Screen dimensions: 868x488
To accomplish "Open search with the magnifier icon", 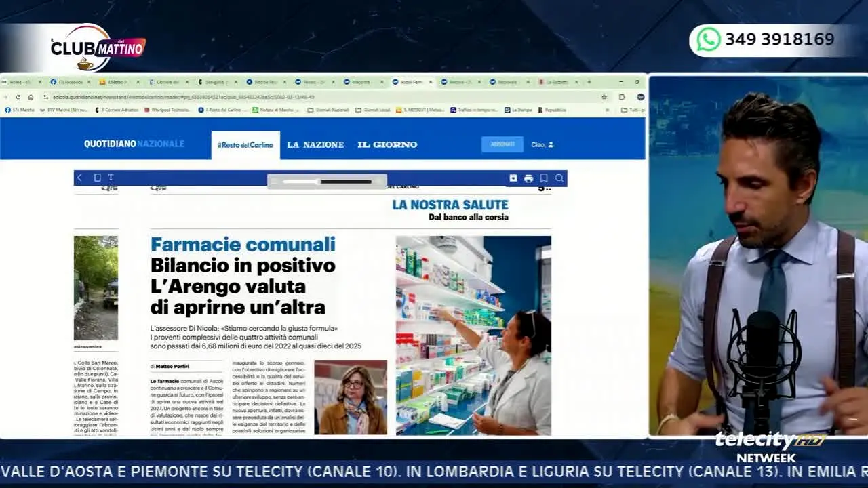I will click(559, 178).
